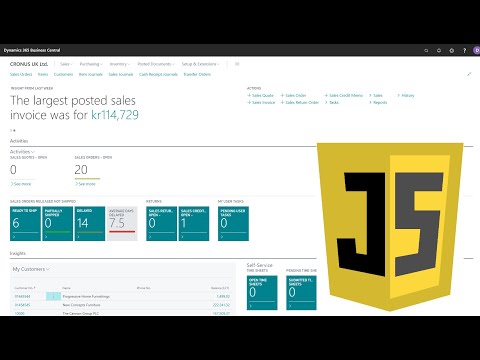This screenshot has width=480, height=360.
Task: Click the navigation menu overflow icon
Action: [x=237, y=64]
